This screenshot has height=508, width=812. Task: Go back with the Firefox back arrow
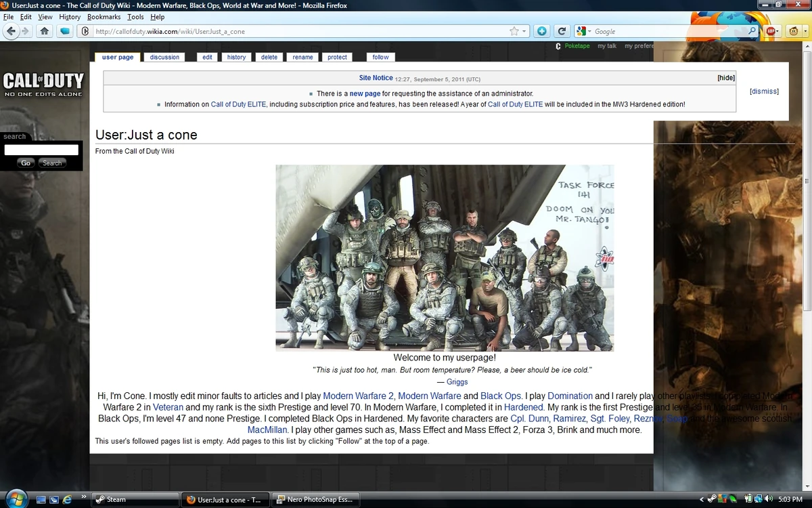[x=11, y=31]
